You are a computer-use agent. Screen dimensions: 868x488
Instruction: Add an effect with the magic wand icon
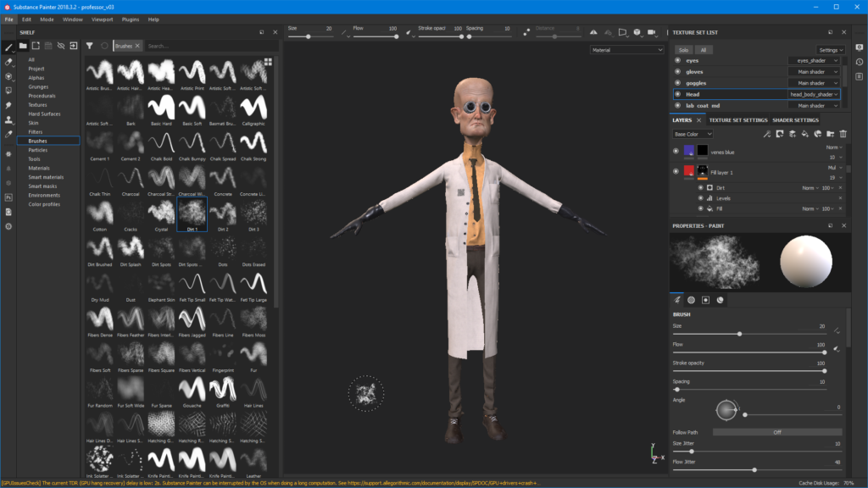pyautogui.click(x=766, y=134)
